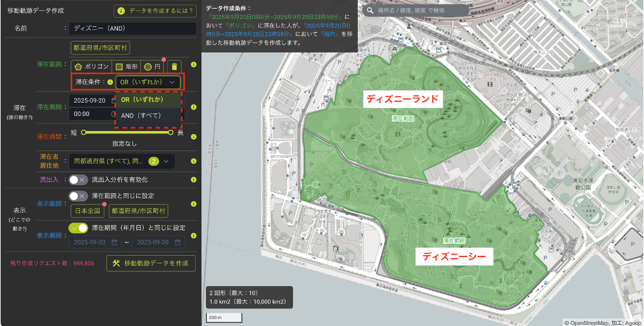Select the polygon (ポリゴン) drawing tool
Screen dimensions: 644x326
tap(92, 66)
